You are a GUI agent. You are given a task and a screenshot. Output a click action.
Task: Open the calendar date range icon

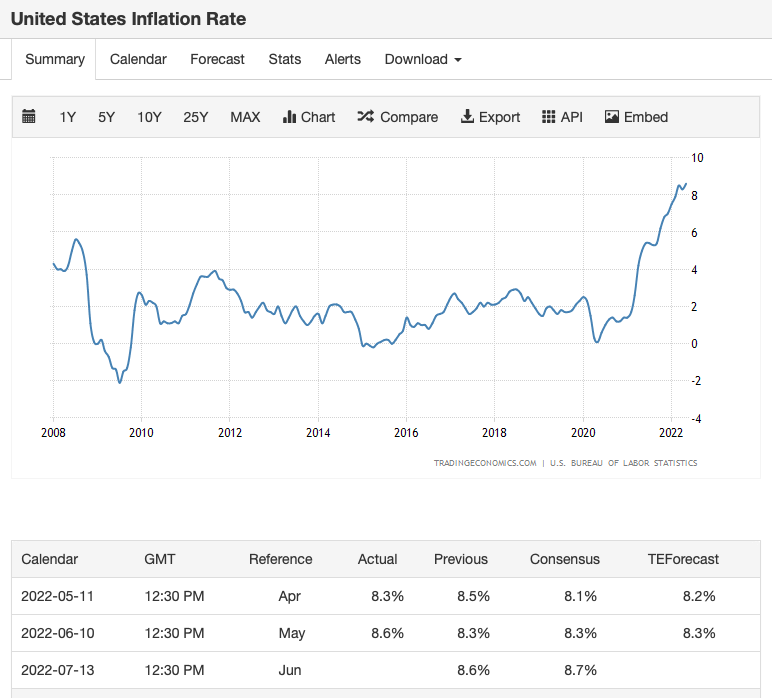point(29,117)
